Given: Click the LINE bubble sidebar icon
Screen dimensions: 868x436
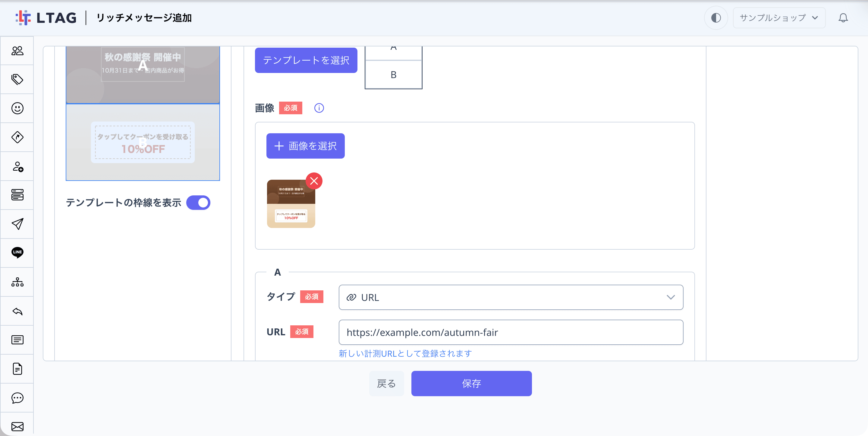Looking at the screenshot, I should [x=17, y=253].
